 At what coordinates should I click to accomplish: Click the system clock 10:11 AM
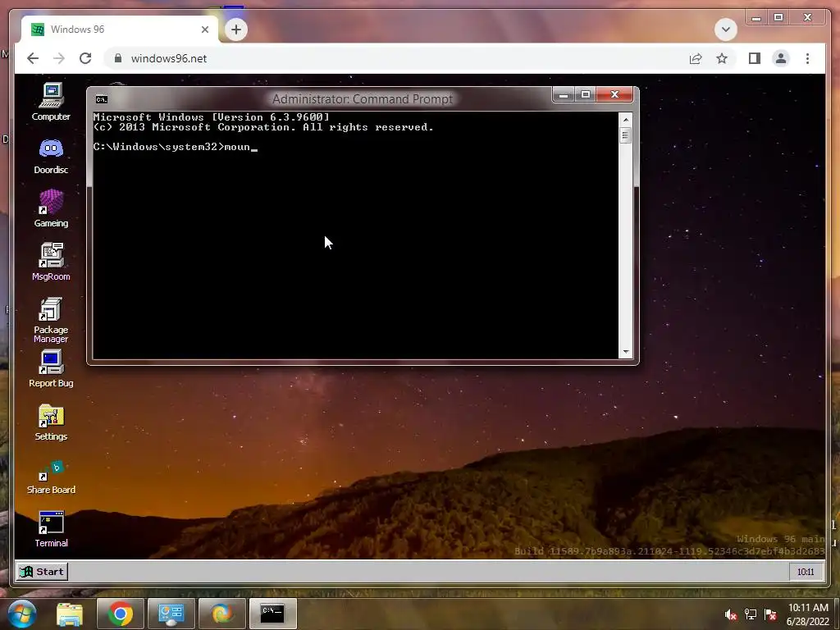point(808,614)
